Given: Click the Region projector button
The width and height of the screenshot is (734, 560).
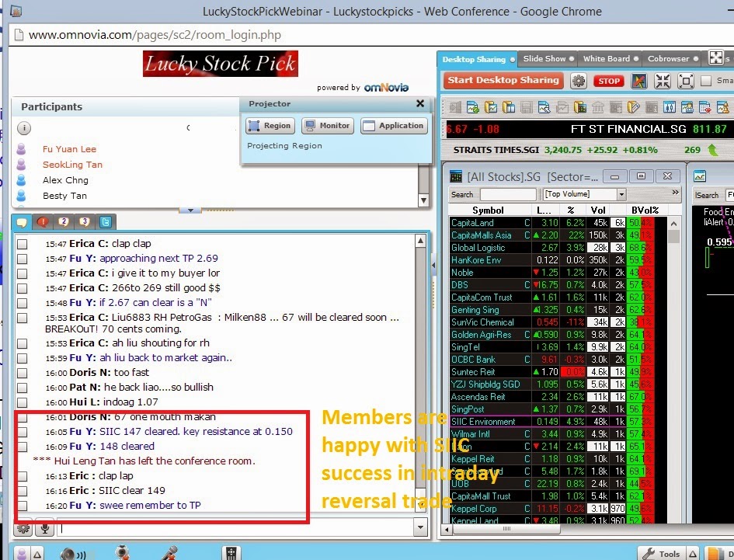Looking at the screenshot, I should 270,126.
